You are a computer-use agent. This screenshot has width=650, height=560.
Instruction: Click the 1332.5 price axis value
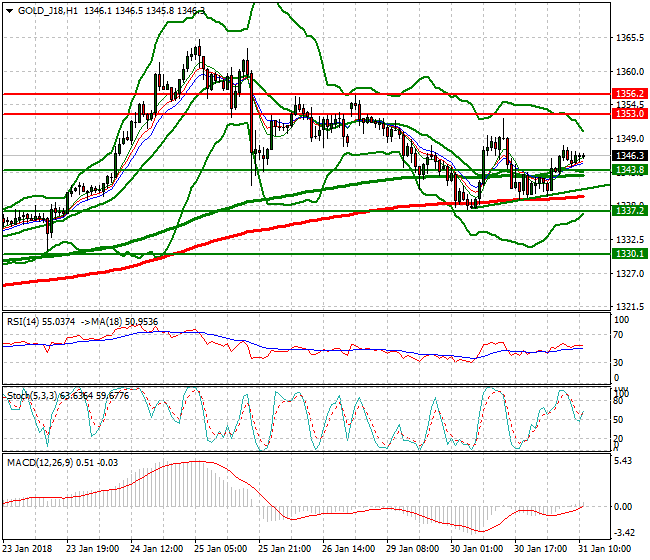tap(630, 240)
